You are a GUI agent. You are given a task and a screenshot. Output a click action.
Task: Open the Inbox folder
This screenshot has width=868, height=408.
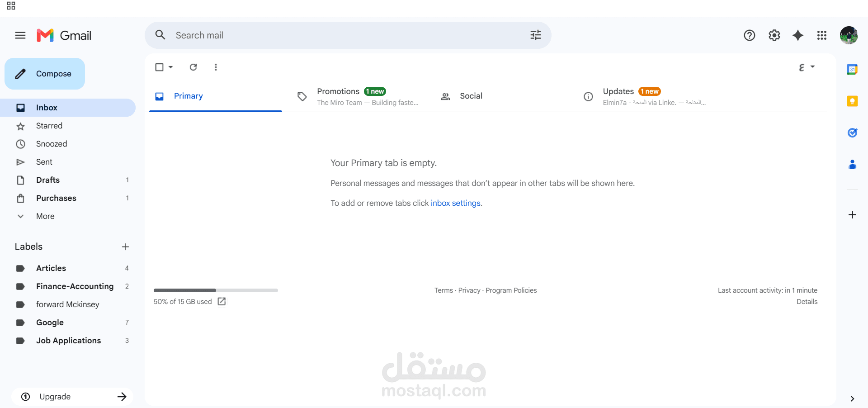[68, 108]
